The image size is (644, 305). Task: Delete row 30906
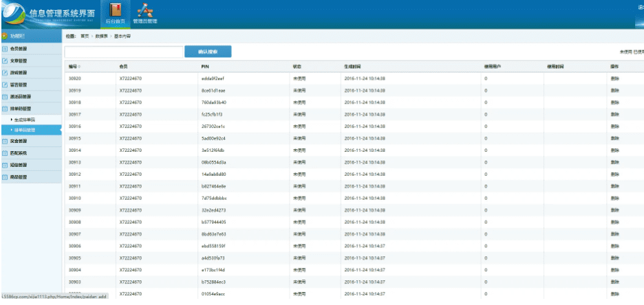pos(615,246)
